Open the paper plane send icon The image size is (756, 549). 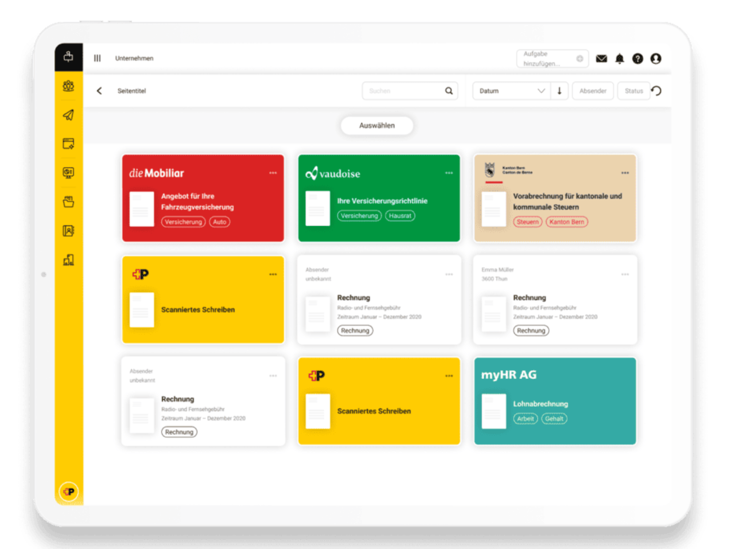click(68, 115)
